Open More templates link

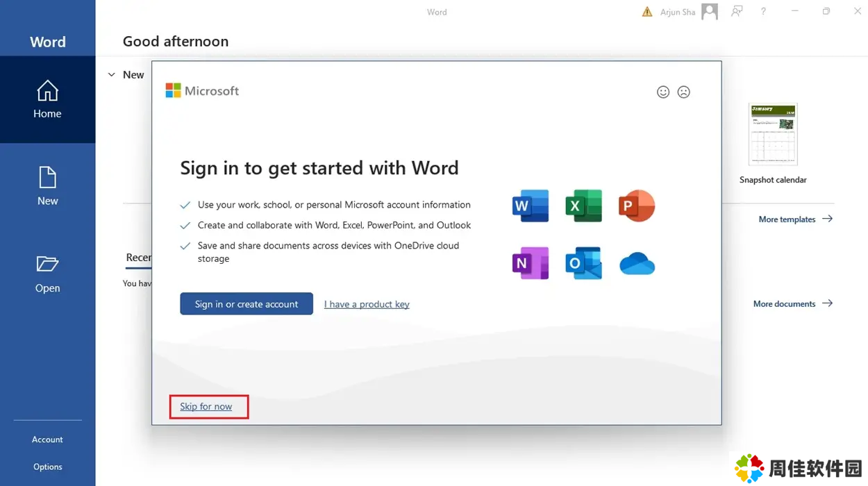coord(796,219)
